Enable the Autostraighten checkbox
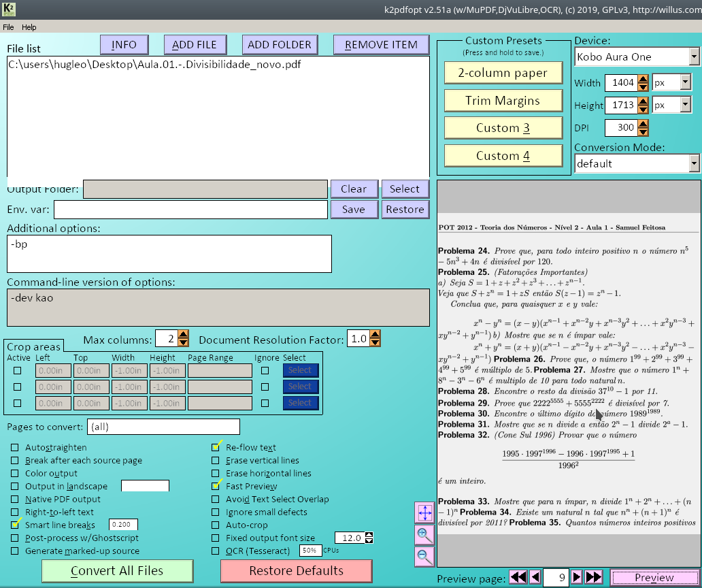The image size is (702, 588). (x=15, y=448)
